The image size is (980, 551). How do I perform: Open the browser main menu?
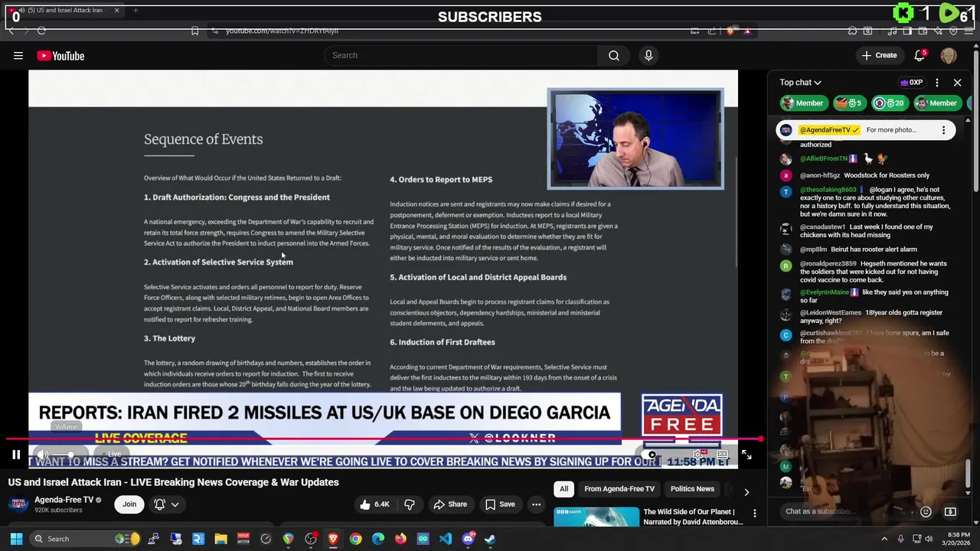click(969, 31)
